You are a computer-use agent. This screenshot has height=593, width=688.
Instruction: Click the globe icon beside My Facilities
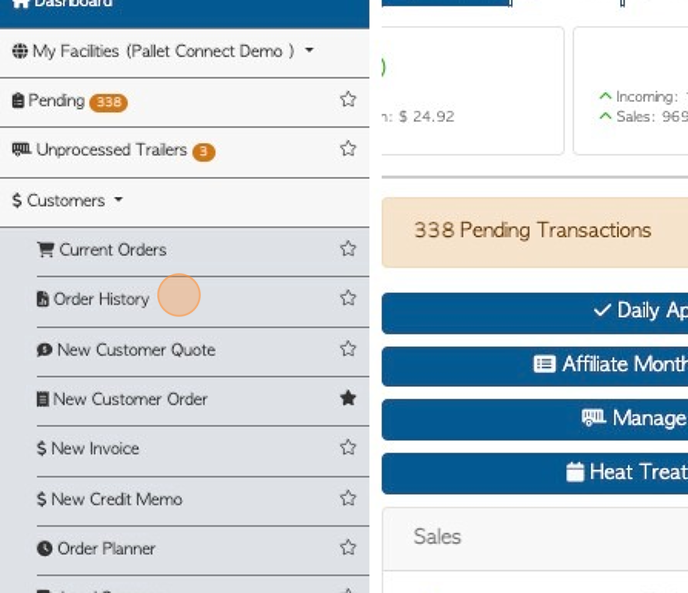pyautogui.click(x=20, y=51)
